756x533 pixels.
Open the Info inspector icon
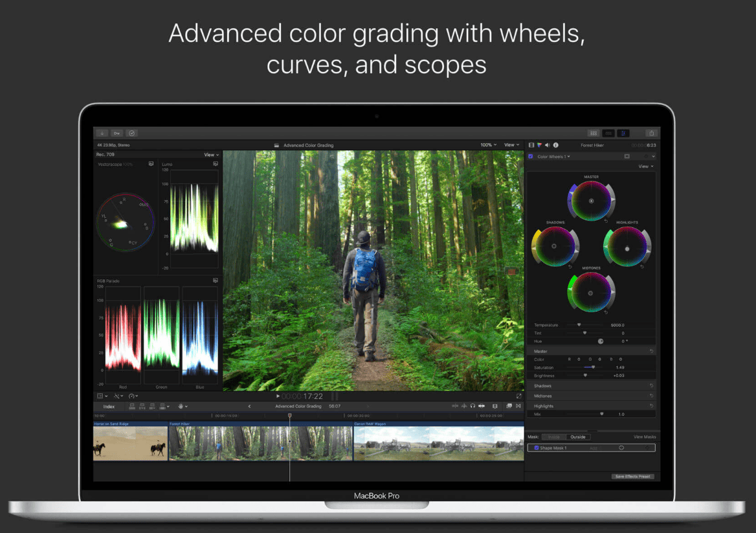[556, 145]
